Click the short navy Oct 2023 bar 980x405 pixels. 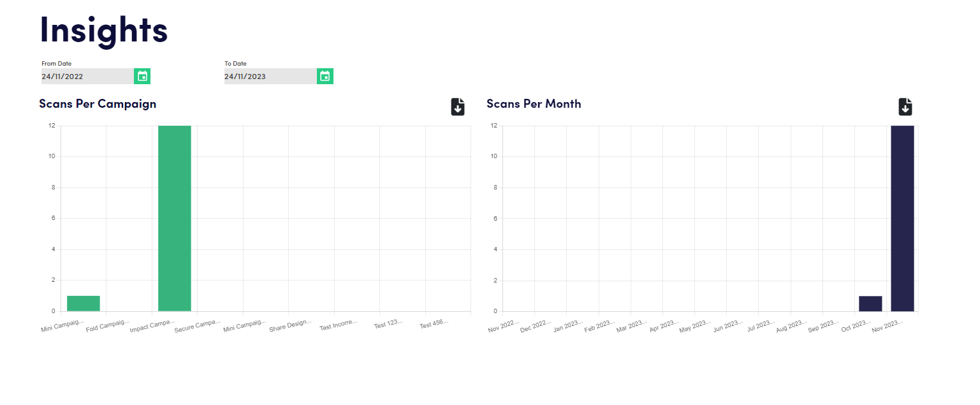click(x=870, y=304)
